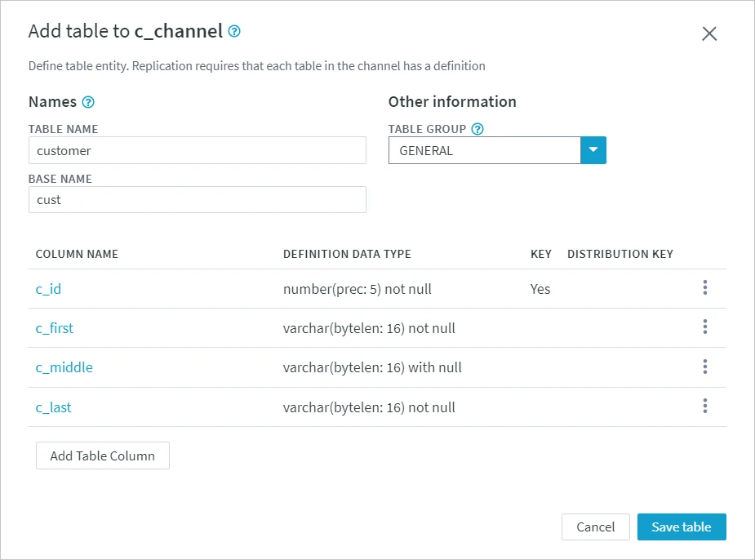The image size is (755, 560).
Task: Close the Add table dialog
Action: tap(708, 33)
